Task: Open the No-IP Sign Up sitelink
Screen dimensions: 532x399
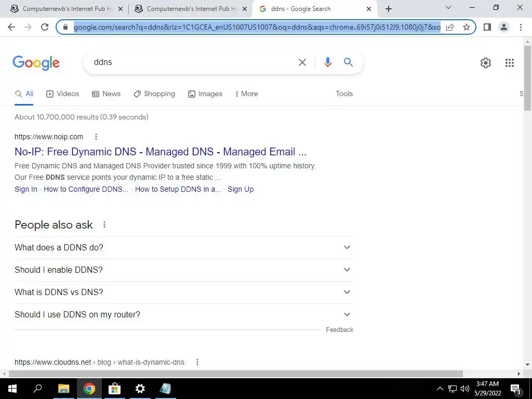Action: [x=241, y=189]
